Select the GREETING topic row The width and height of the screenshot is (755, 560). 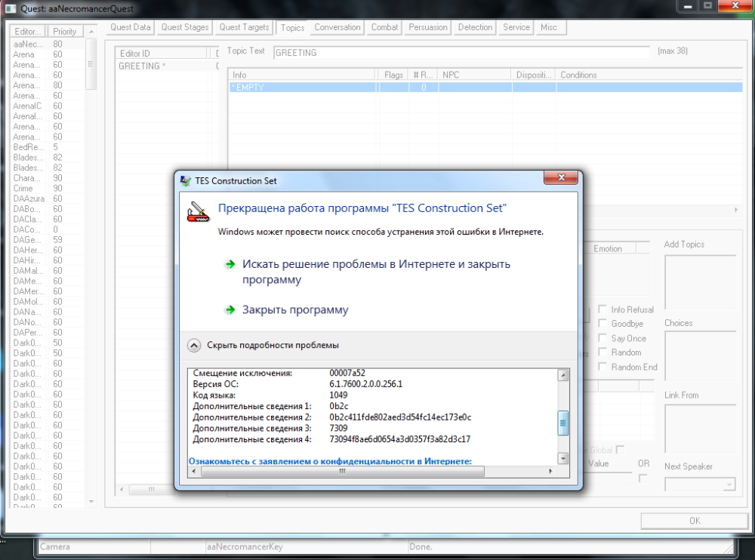pyautogui.click(x=166, y=66)
